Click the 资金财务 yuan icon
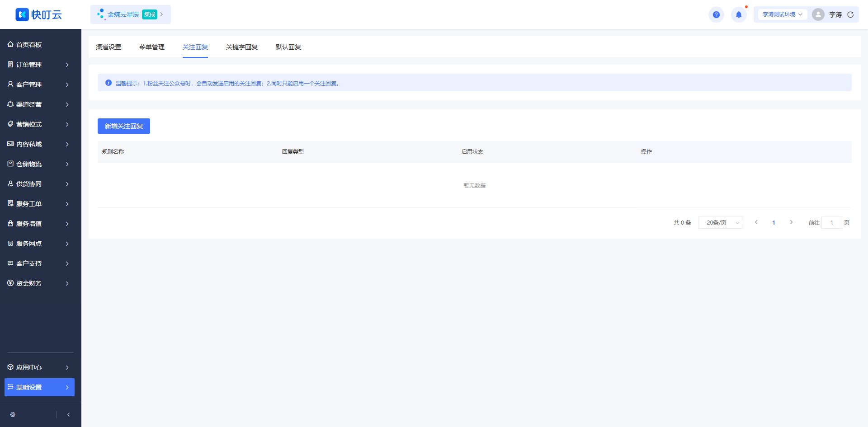 pos(10,283)
